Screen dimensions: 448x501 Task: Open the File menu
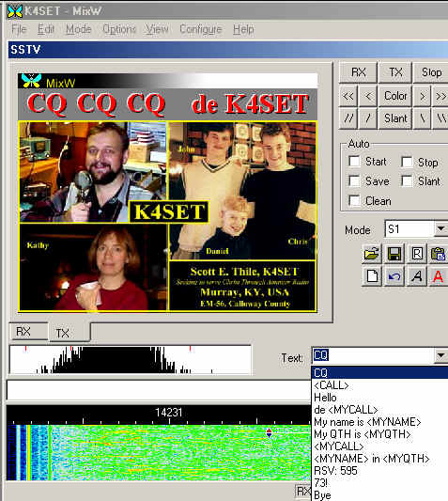click(x=19, y=29)
